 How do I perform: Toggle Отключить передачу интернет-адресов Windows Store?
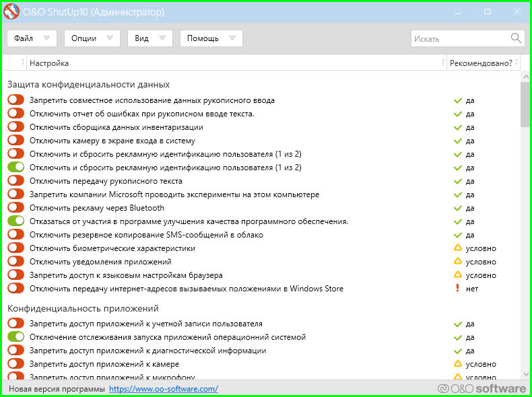pos(16,288)
